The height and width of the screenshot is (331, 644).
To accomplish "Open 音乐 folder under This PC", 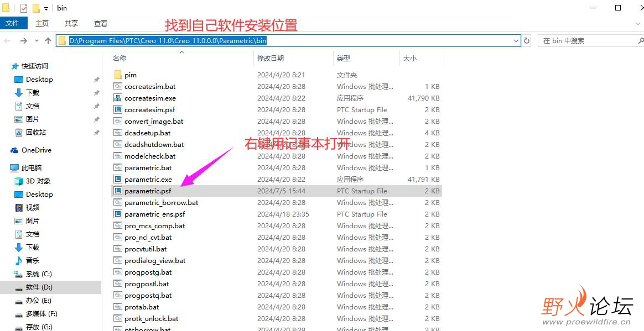I will point(33,260).
